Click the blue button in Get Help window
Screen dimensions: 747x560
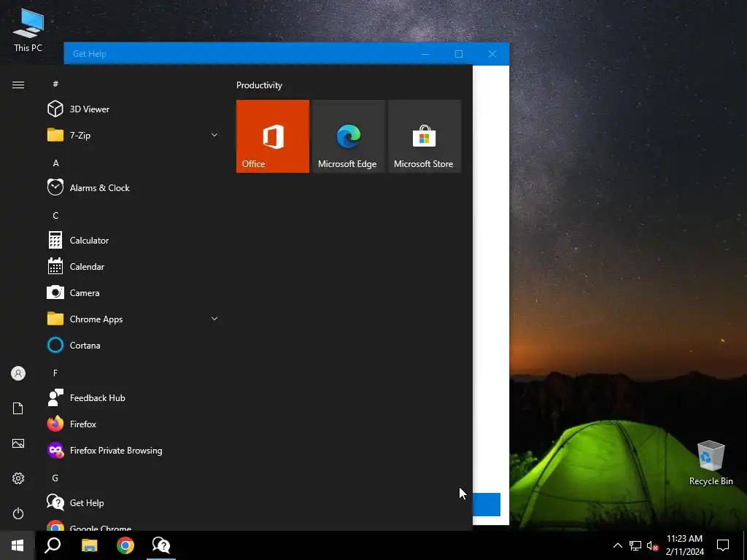[x=487, y=505]
